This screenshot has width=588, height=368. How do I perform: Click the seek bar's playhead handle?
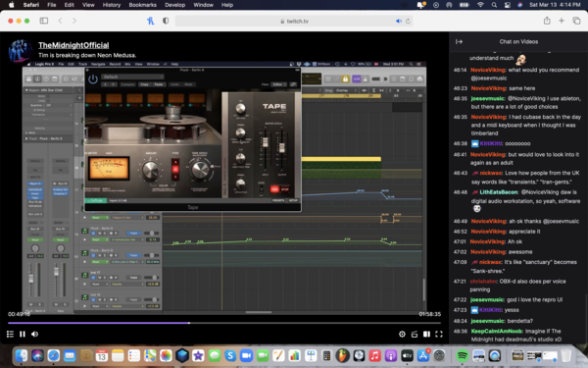point(189,323)
